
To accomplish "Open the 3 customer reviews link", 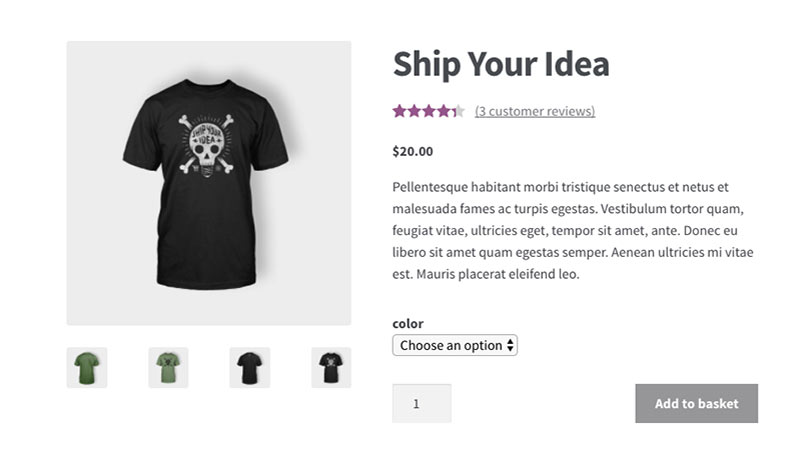I will tap(535, 111).
